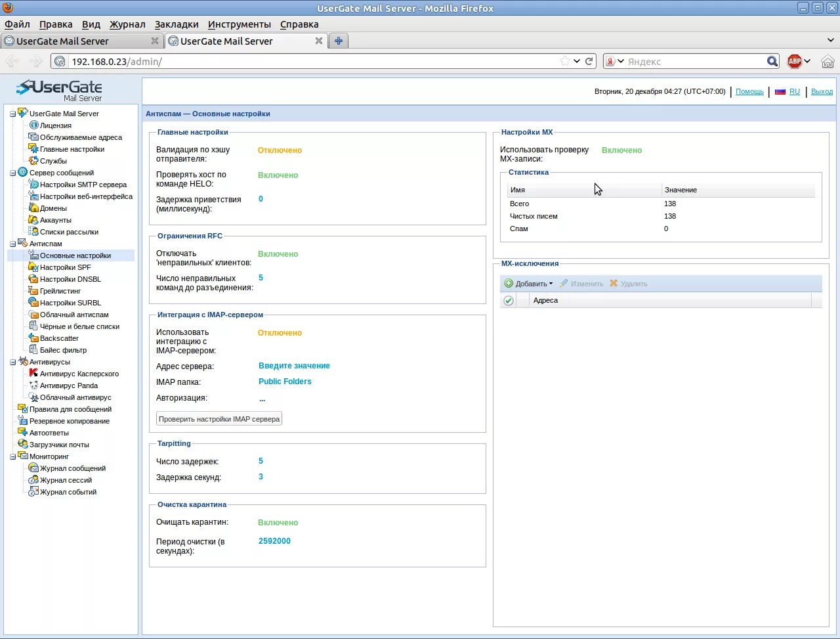Open the Adblock Plus dropdown arrow
This screenshot has width=840, height=639.
tap(807, 61)
